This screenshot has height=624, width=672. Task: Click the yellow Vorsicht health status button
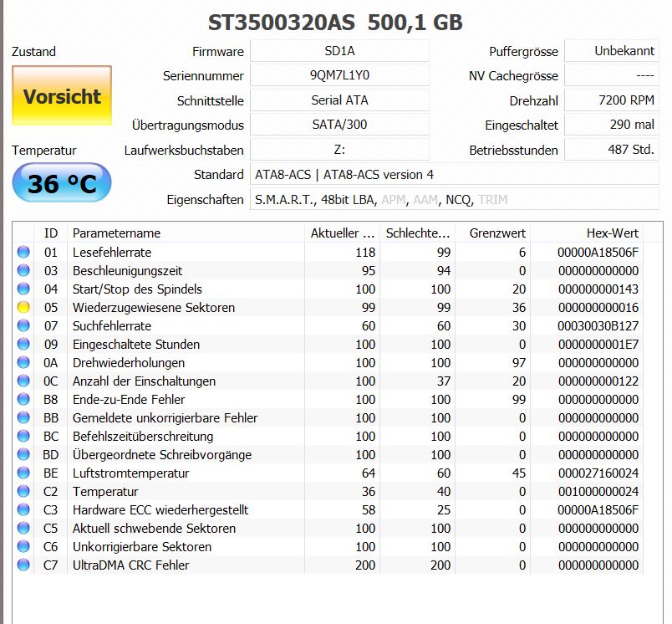point(62,95)
